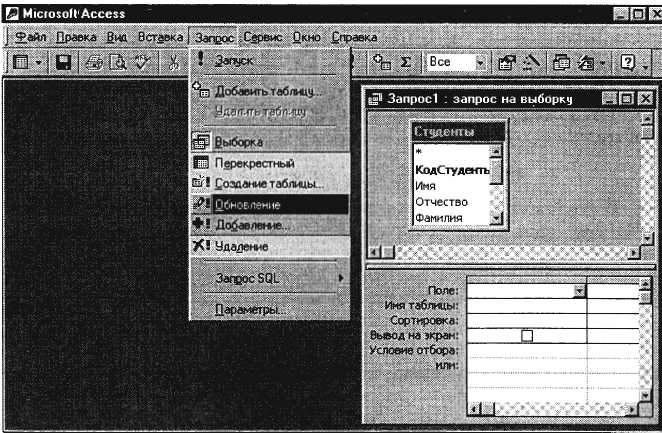Choose Добавление... from the menu
Image resolution: width=662 pixels, height=433 pixels.
tap(270, 225)
